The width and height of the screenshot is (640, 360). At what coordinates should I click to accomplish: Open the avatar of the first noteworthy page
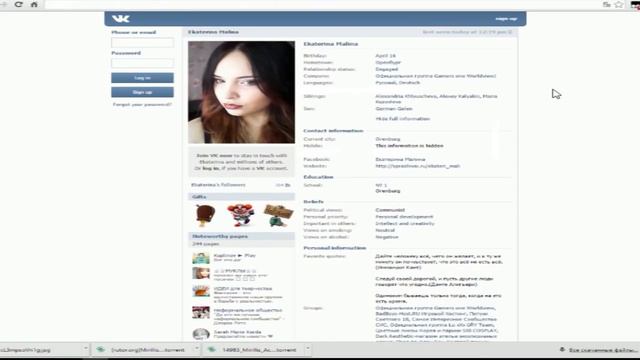(x=201, y=258)
